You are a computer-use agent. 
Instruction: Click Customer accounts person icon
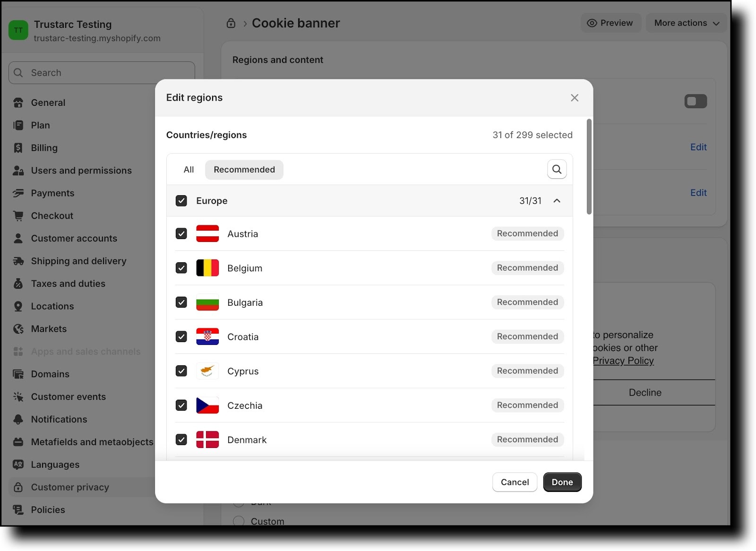point(18,238)
